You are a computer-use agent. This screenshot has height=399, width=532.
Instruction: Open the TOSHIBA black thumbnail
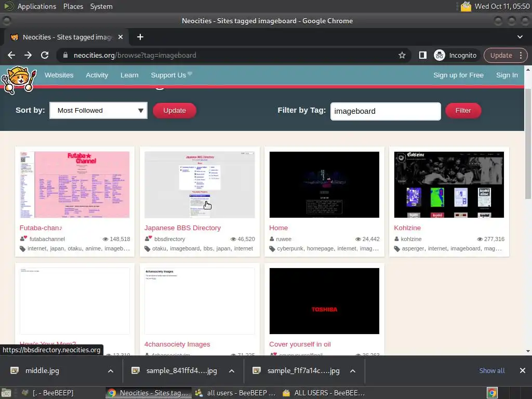(x=324, y=301)
